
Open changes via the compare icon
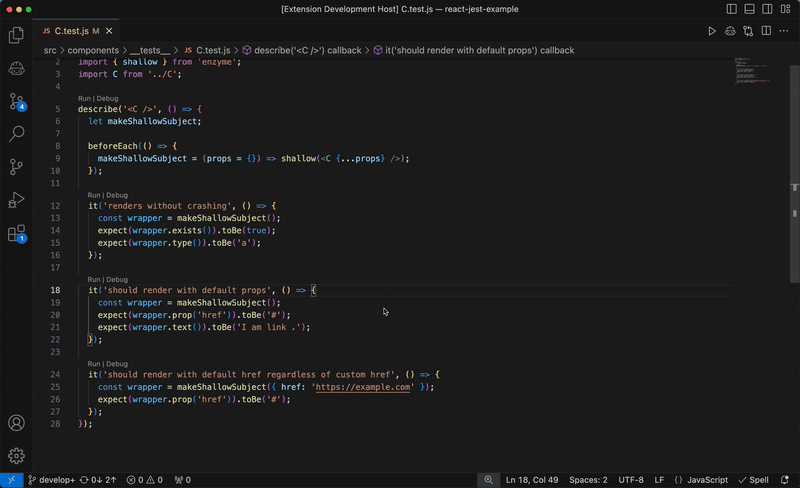click(x=748, y=31)
